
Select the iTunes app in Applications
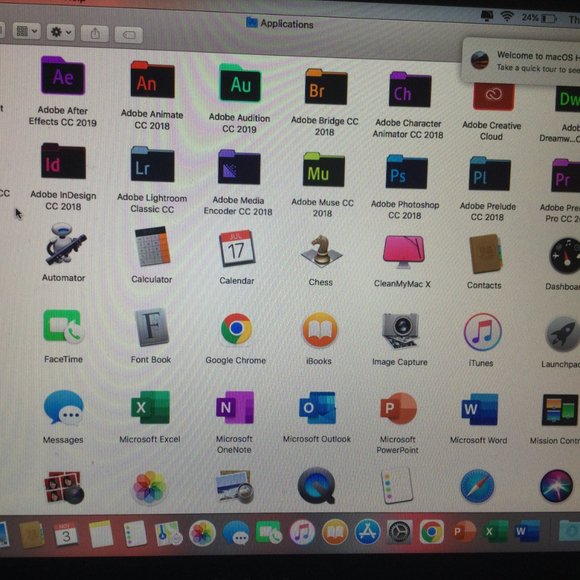coord(483,332)
